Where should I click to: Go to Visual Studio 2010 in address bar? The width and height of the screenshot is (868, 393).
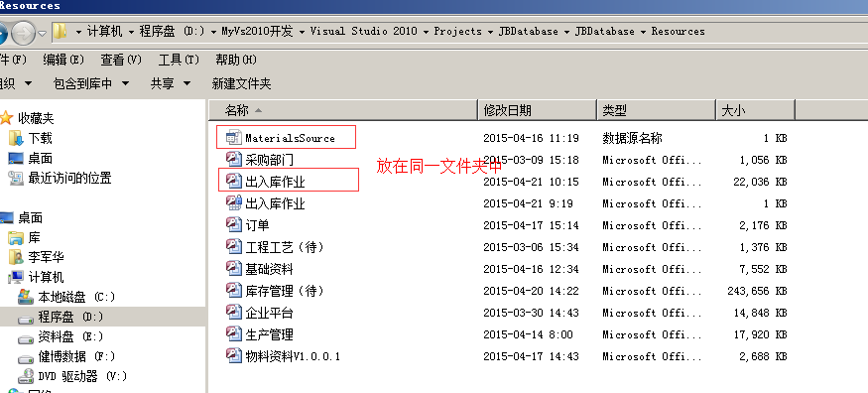364,32
